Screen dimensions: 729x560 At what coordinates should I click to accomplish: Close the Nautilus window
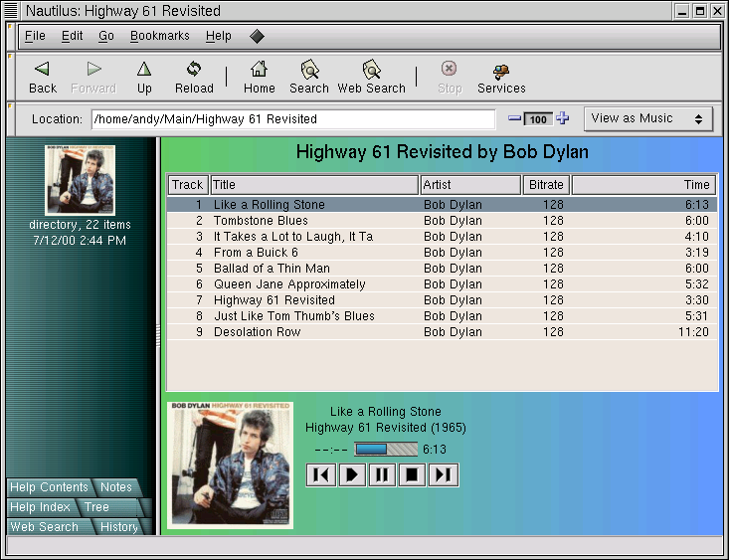click(x=717, y=11)
